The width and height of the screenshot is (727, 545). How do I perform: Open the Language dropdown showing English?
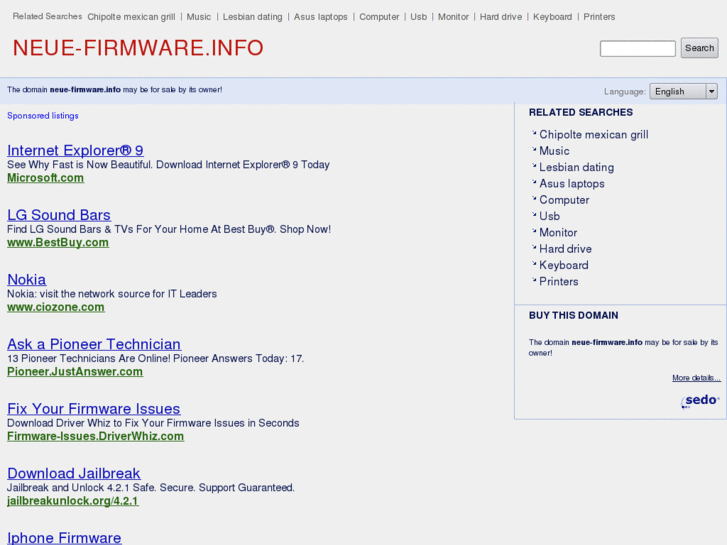coord(683,91)
